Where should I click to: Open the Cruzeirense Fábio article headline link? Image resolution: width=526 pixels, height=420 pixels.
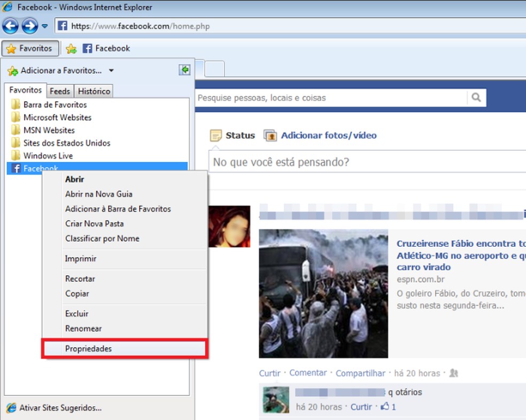point(461,255)
